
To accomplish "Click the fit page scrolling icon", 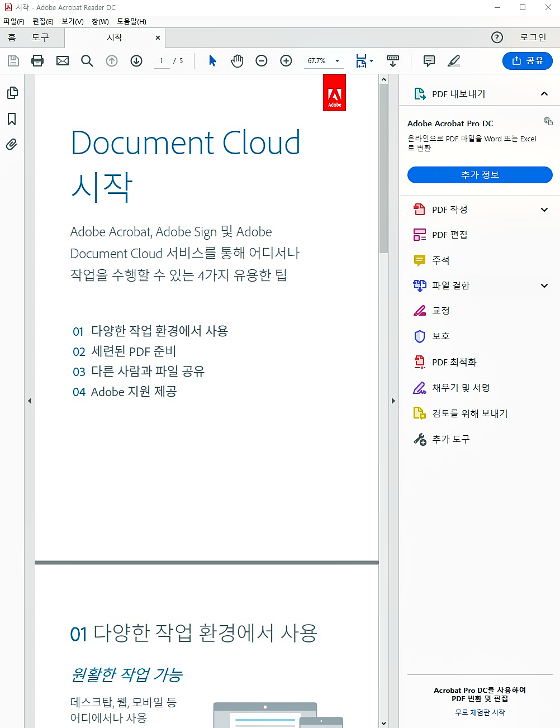I will click(x=362, y=61).
